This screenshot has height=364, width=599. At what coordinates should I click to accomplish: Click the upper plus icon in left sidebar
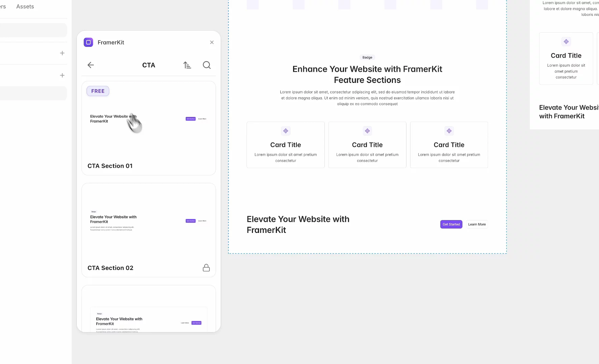[62, 53]
